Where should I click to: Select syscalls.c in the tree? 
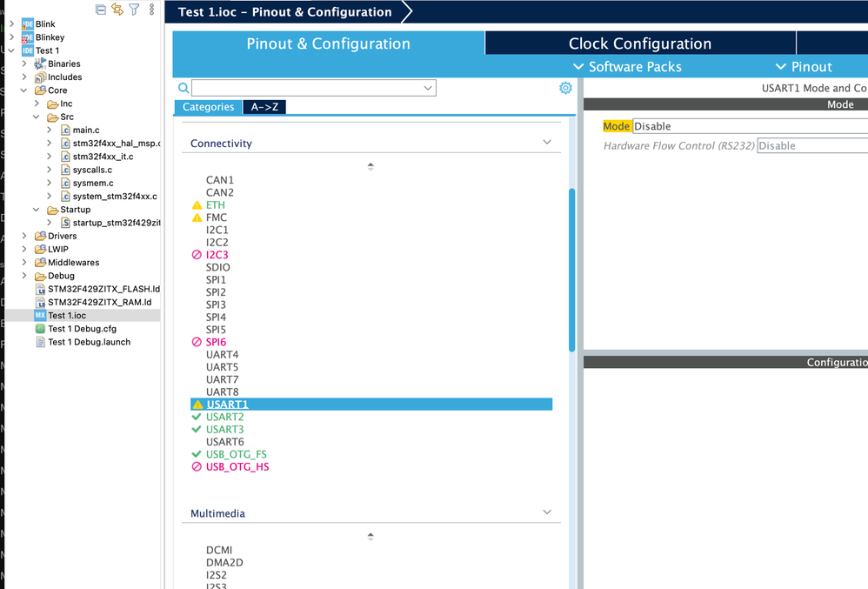coord(92,170)
